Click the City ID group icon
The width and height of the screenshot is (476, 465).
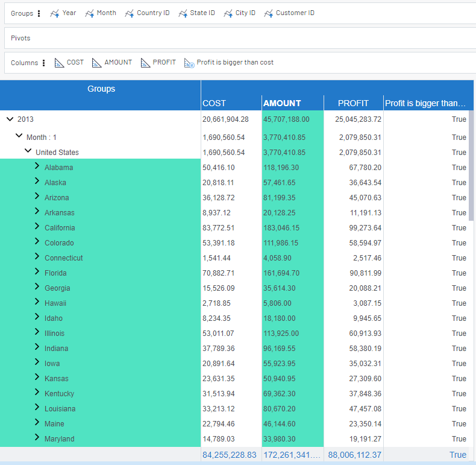click(x=228, y=13)
